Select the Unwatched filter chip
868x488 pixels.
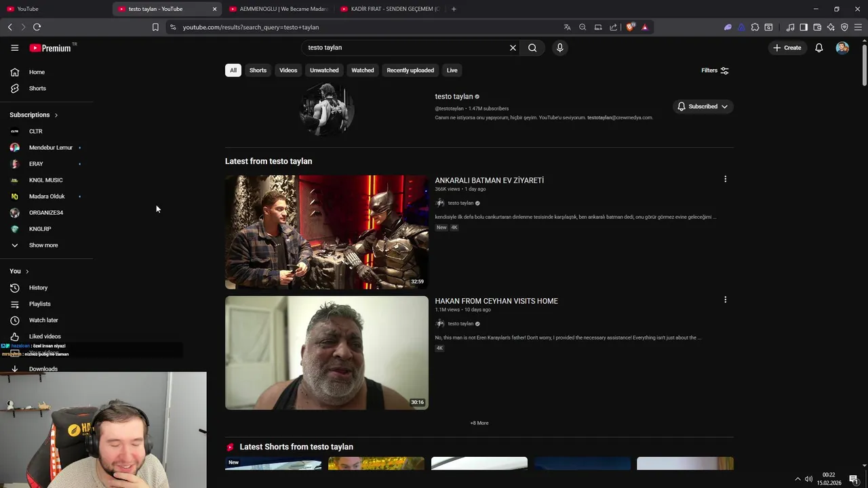(x=324, y=70)
